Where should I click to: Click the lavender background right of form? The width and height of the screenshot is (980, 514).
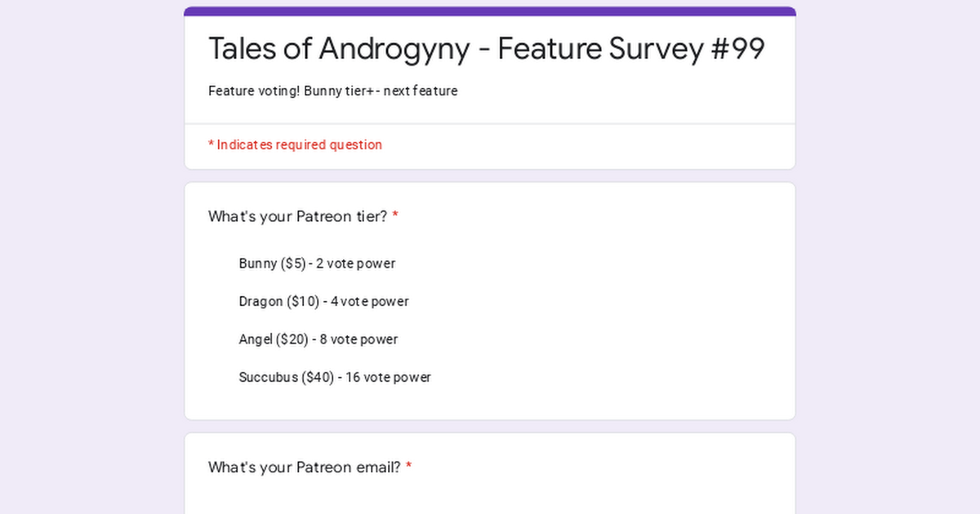point(888,257)
